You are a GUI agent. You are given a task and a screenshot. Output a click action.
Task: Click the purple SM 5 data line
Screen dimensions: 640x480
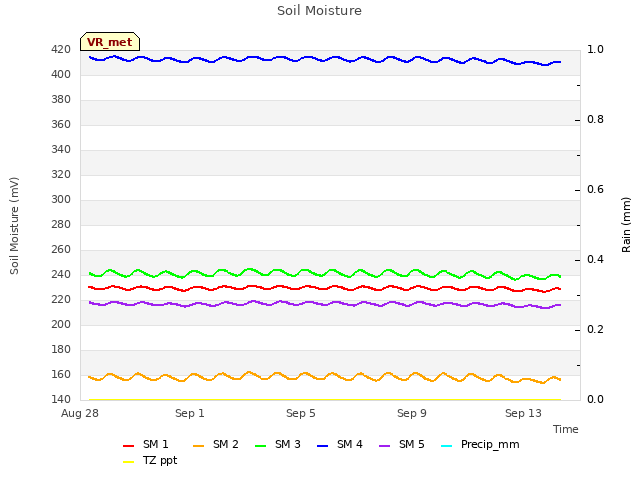coord(323,304)
